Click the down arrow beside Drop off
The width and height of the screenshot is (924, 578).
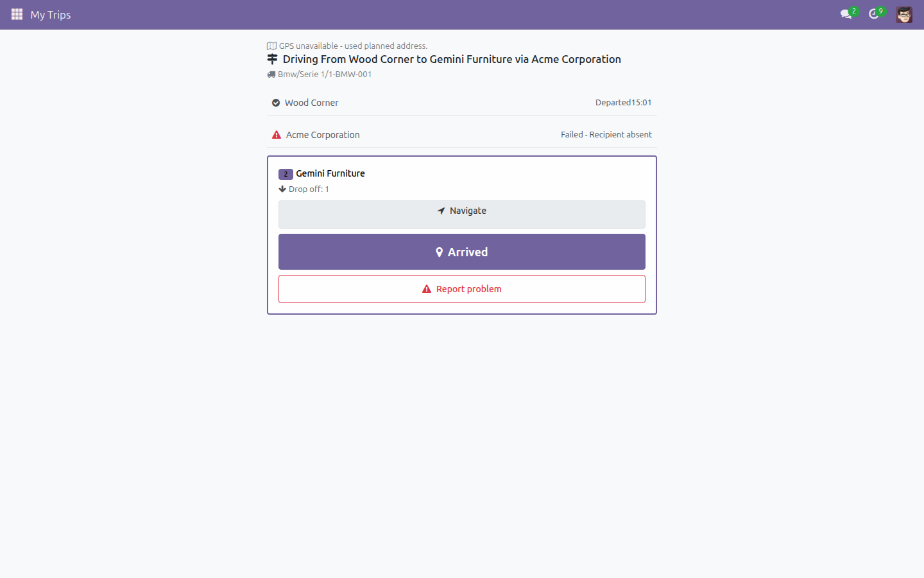click(282, 189)
